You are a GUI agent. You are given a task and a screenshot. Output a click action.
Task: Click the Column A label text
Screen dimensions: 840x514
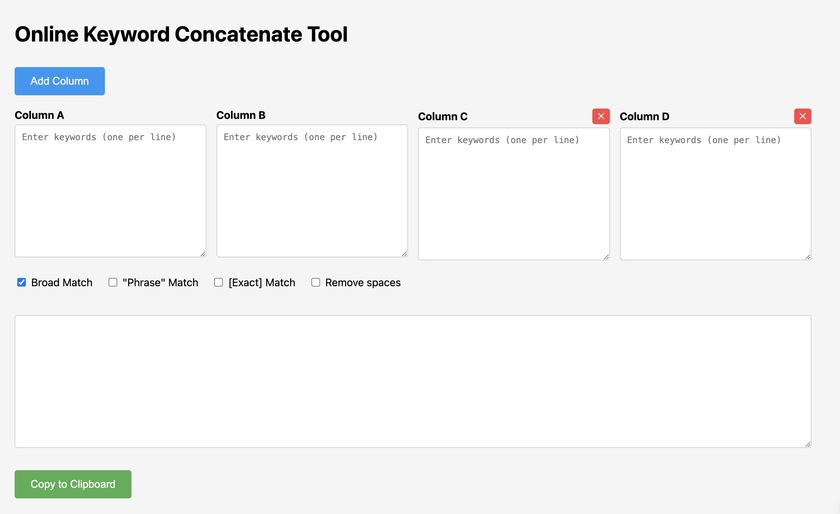(x=40, y=115)
